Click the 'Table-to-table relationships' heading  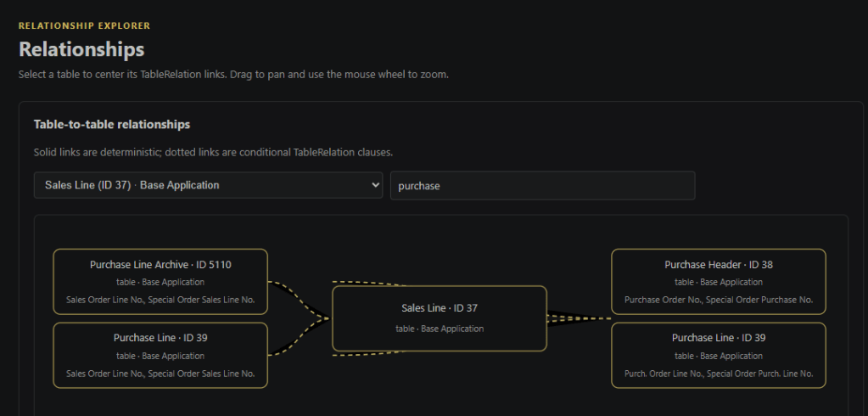pos(112,125)
